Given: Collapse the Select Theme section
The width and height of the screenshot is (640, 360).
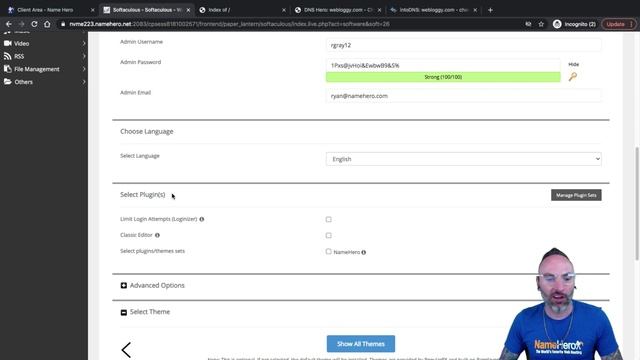Looking at the screenshot, I should pos(124,312).
